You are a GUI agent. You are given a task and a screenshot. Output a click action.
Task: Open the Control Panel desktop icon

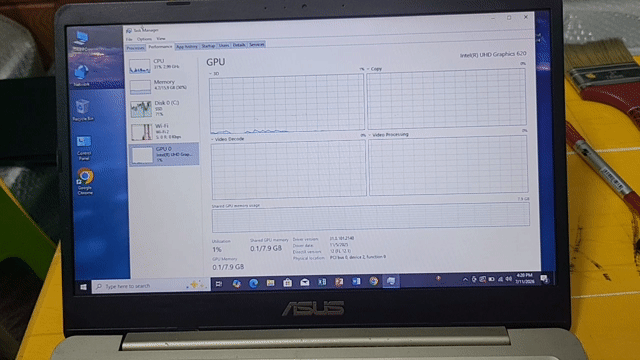pos(84,148)
